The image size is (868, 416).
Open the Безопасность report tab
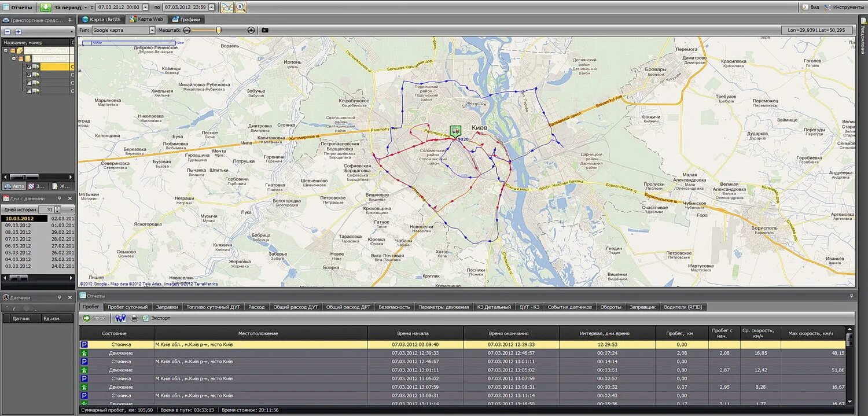click(394, 307)
